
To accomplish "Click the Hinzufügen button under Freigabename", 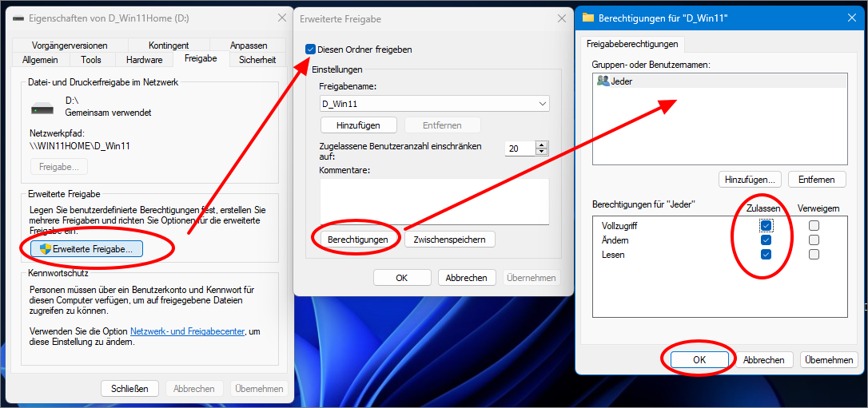I will (358, 125).
